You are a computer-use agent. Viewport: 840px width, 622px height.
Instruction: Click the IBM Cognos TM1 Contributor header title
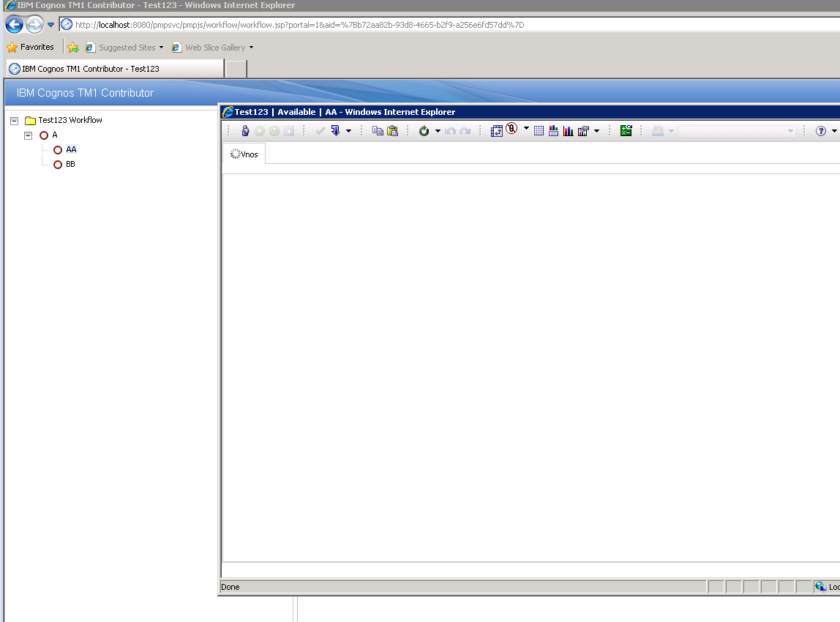(x=85, y=93)
